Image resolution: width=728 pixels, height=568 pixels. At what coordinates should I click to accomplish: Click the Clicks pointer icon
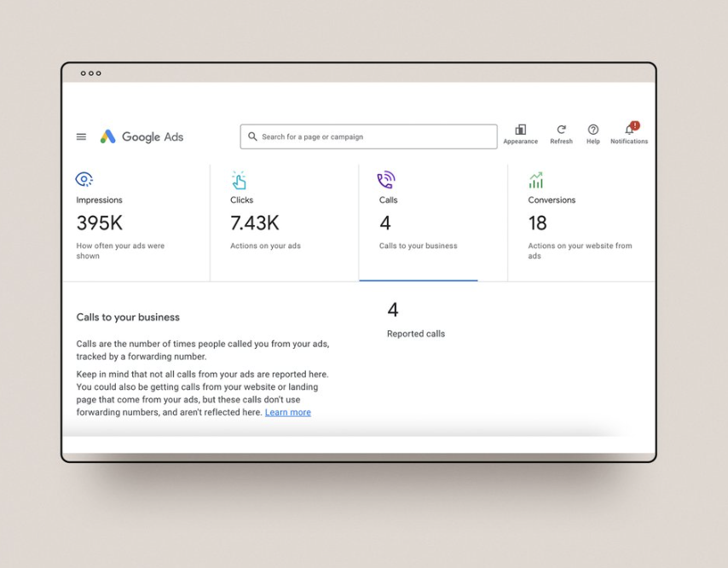click(239, 180)
